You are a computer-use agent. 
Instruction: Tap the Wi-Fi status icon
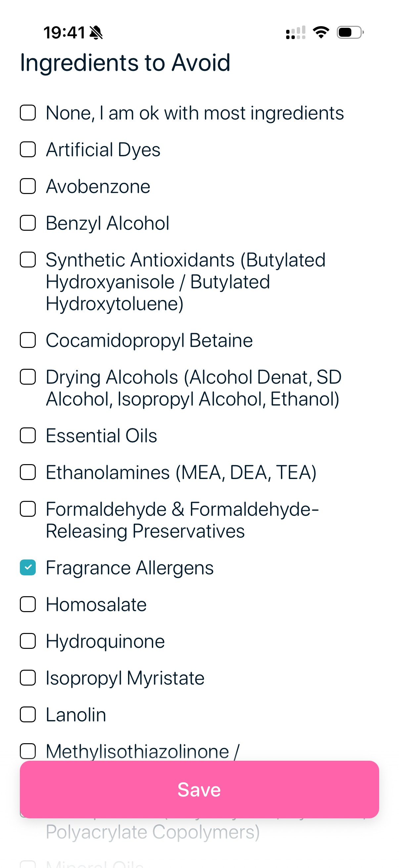tap(322, 31)
